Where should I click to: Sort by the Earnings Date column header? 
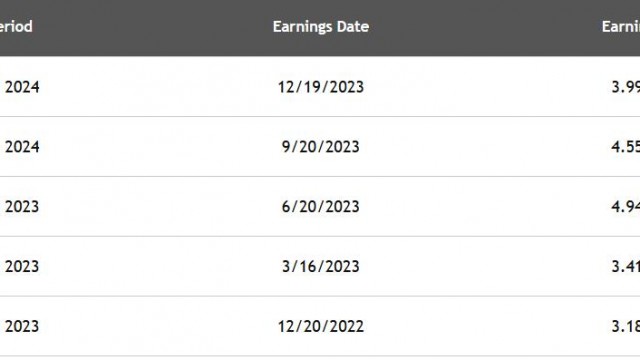tap(321, 27)
